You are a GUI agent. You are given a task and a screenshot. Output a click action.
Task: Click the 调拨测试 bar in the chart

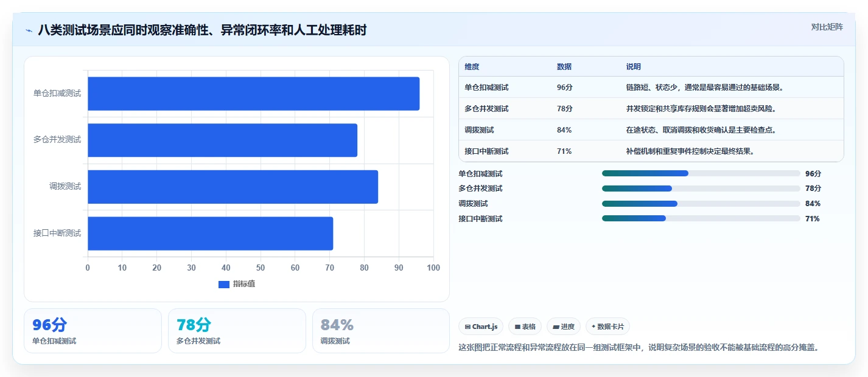point(233,187)
